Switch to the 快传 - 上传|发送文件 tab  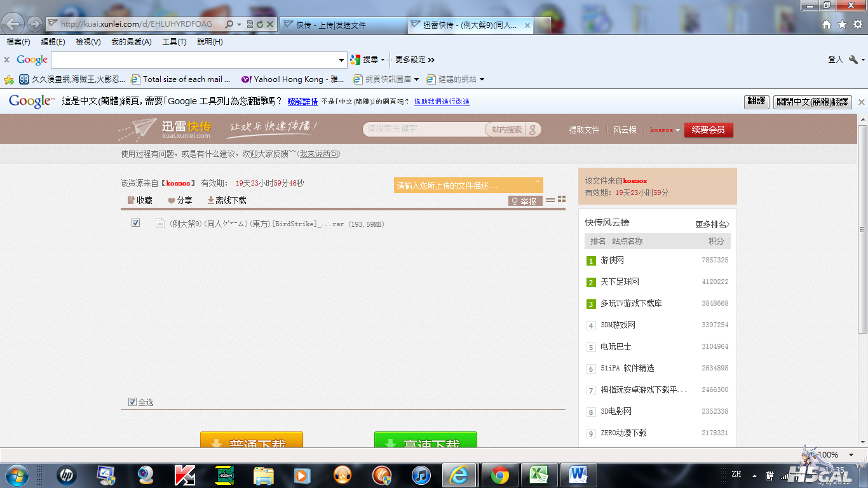click(342, 25)
